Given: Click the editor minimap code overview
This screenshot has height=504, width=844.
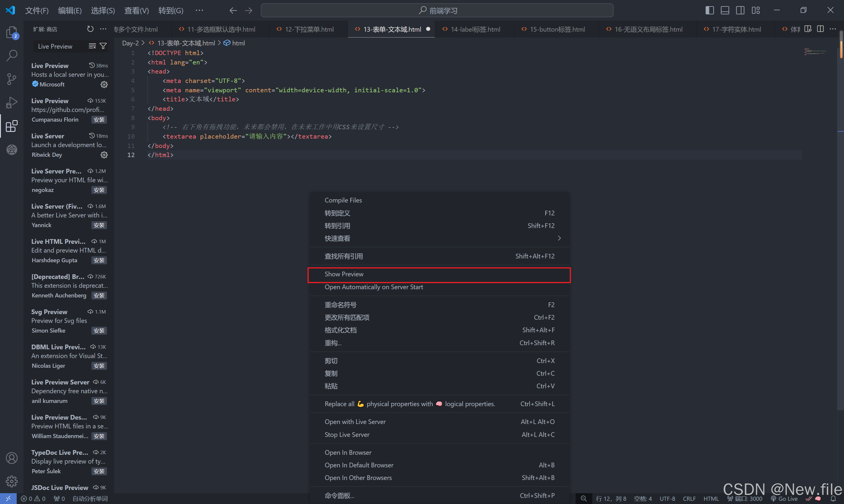Looking at the screenshot, I should click(x=815, y=52).
